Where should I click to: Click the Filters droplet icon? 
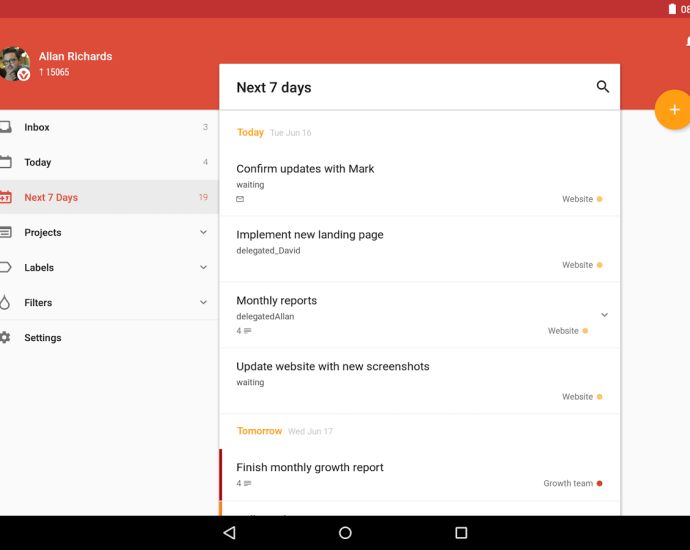[5, 302]
